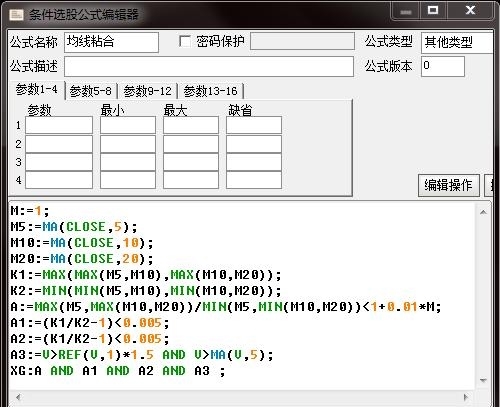
Task: Minimize the formula editor window
Action: 406,11
